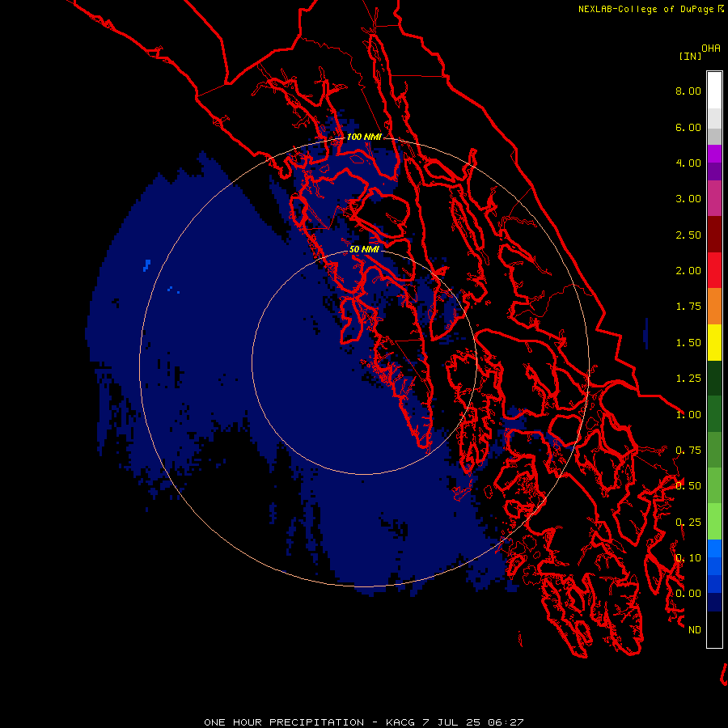Pick the pink 3.00 legend swatch
The image size is (728, 728).
click(x=714, y=198)
